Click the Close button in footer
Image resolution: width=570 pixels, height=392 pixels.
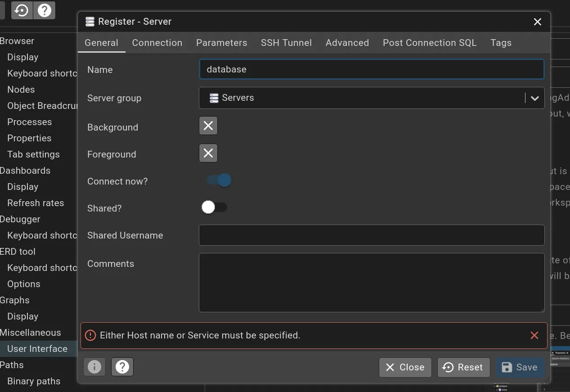click(405, 367)
